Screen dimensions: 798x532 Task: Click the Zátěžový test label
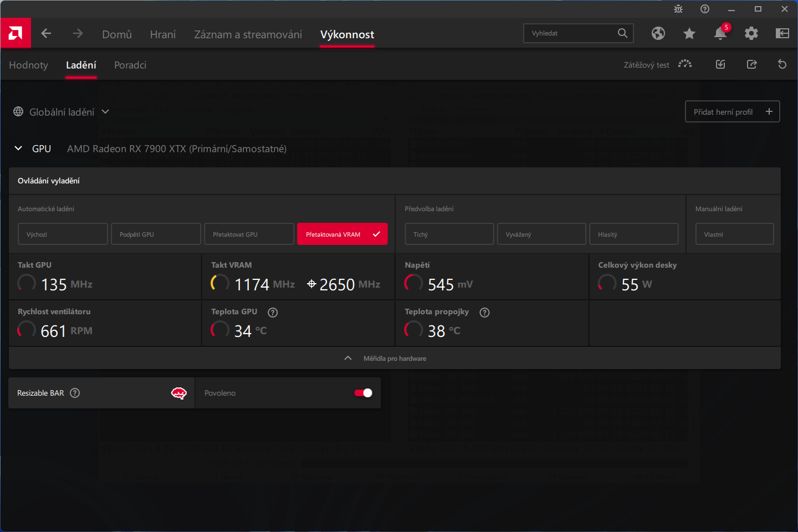[x=646, y=65]
